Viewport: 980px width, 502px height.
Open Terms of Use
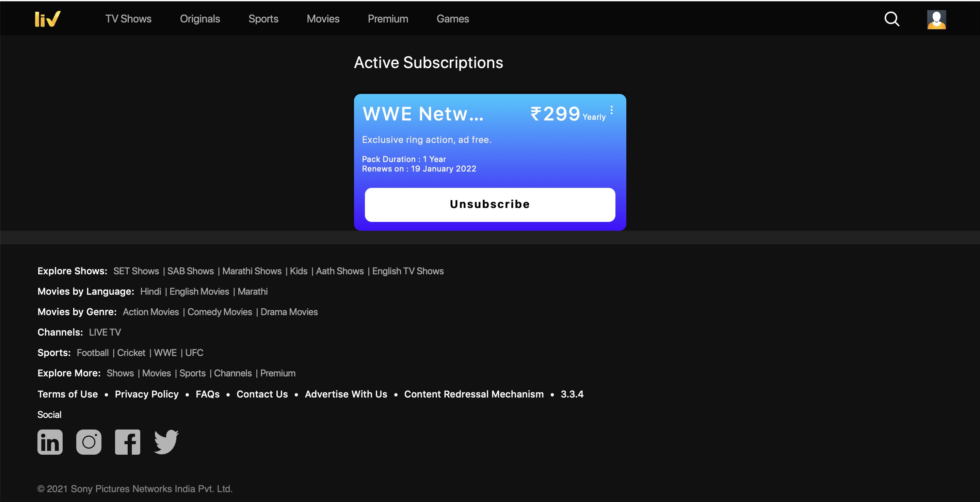tap(68, 394)
